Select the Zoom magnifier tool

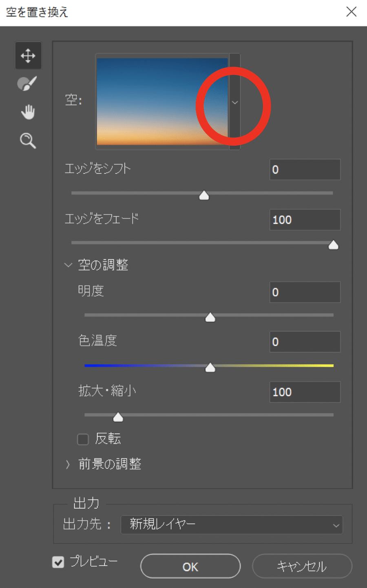(x=28, y=141)
